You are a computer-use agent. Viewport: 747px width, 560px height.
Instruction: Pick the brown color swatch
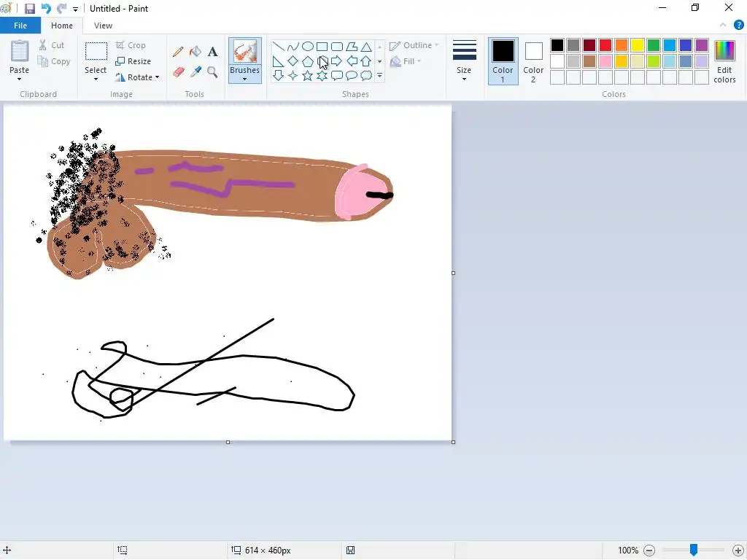click(589, 61)
